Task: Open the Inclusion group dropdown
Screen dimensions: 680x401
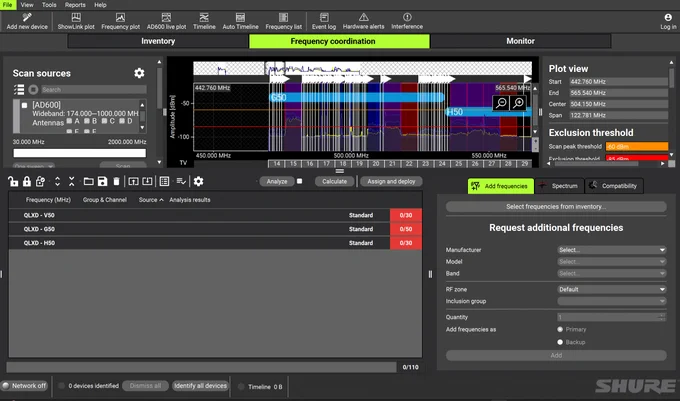Action: coord(611,301)
